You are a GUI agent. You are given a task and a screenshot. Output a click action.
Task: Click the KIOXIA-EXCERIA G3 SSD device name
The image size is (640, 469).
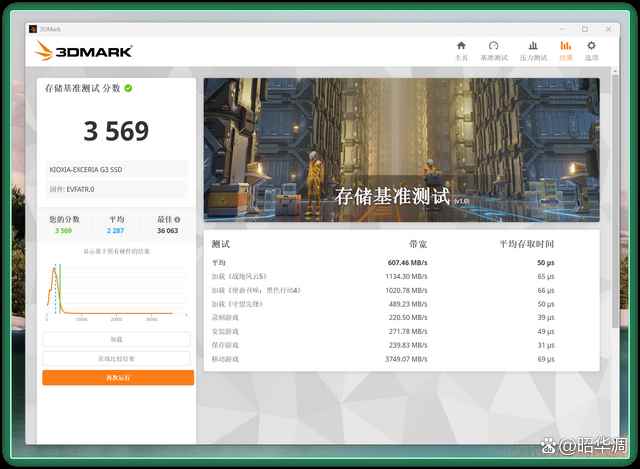[x=86, y=169]
